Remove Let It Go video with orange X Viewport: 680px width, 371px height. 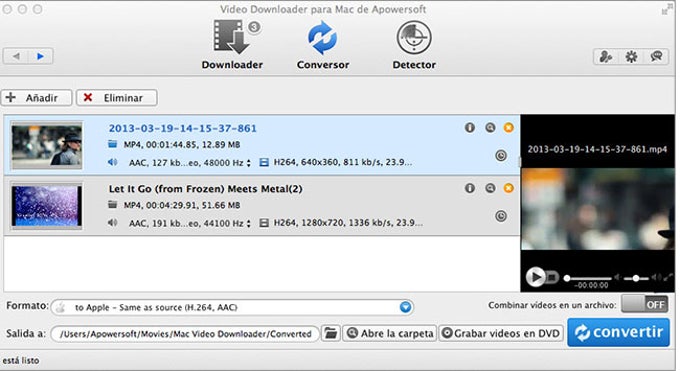508,188
